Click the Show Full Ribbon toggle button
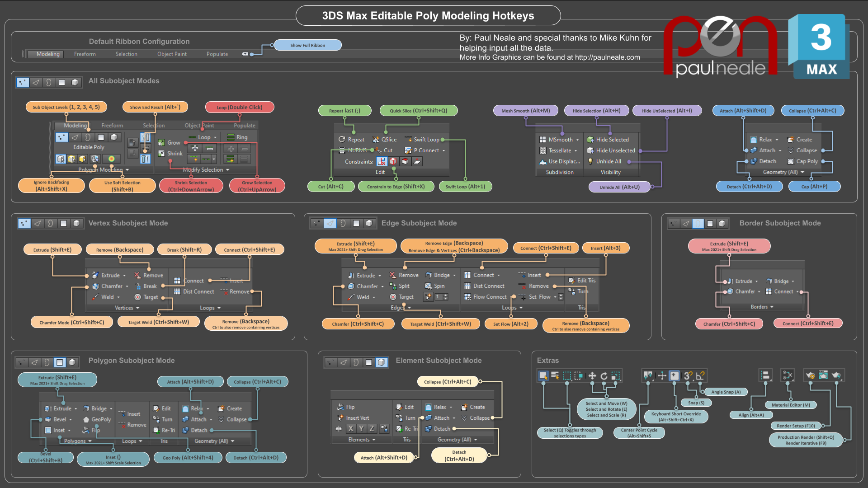Screen dimensions: 868x488 pyautogui.click(x=245, y=54)
